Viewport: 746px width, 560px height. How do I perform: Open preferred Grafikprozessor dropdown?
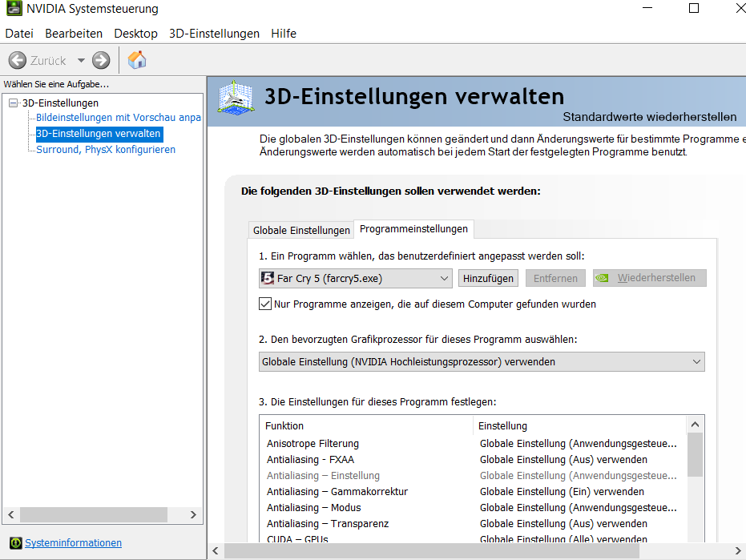click(482, 361)
